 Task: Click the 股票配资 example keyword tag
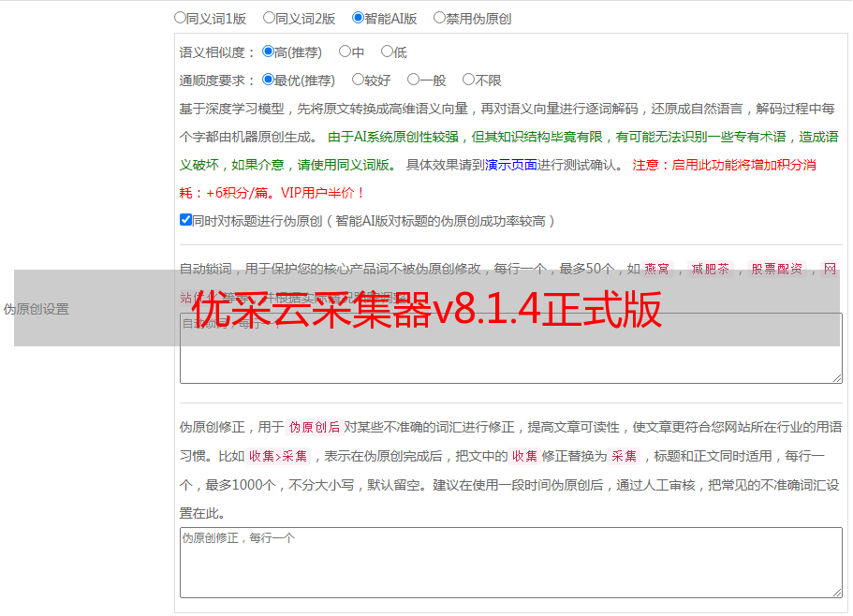point(777,269)
